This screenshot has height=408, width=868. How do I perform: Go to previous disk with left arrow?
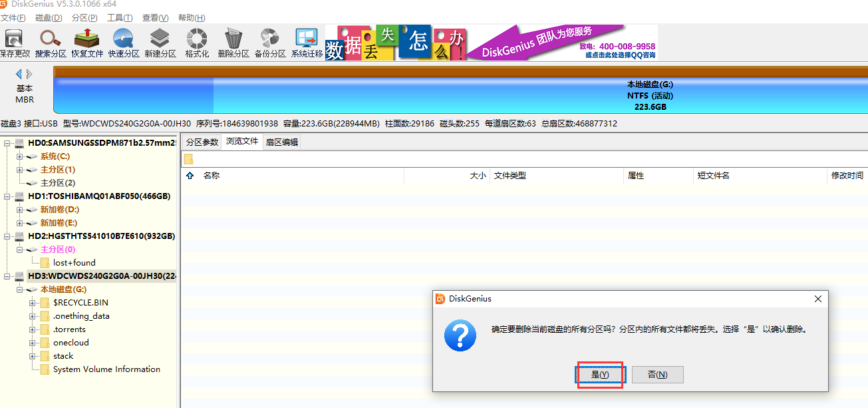coord(19,74)
